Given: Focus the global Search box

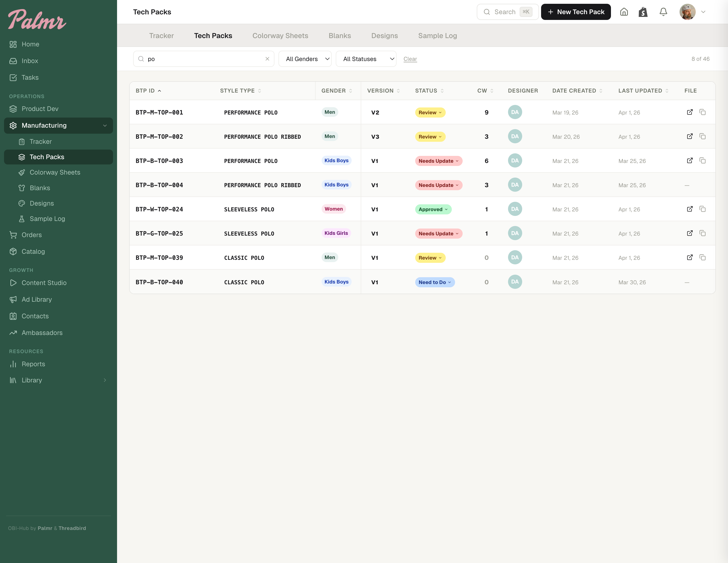Looking at the screenshot, I should [508, 12].
